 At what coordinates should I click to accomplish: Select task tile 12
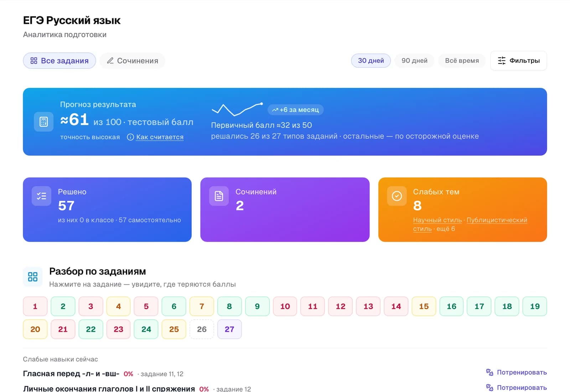[341, 306]
